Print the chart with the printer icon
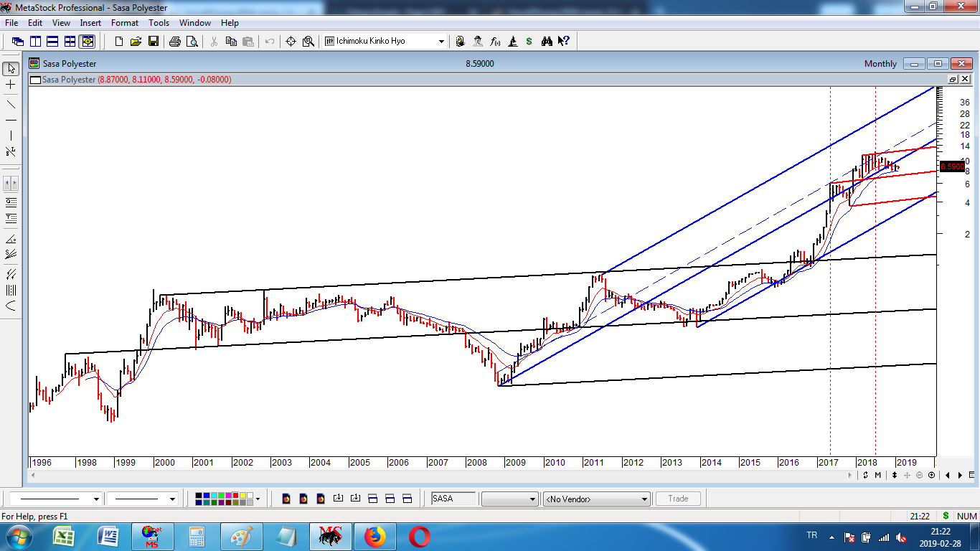 coord(175,42)
